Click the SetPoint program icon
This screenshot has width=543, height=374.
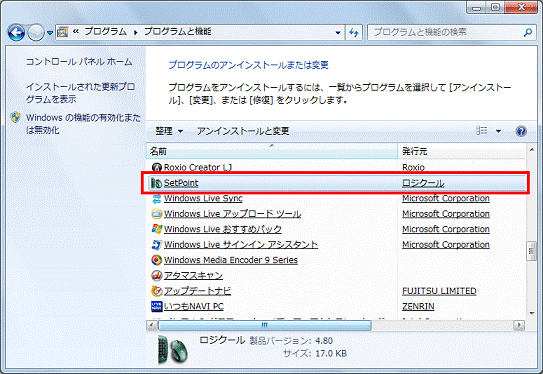[x=157, y=183]
